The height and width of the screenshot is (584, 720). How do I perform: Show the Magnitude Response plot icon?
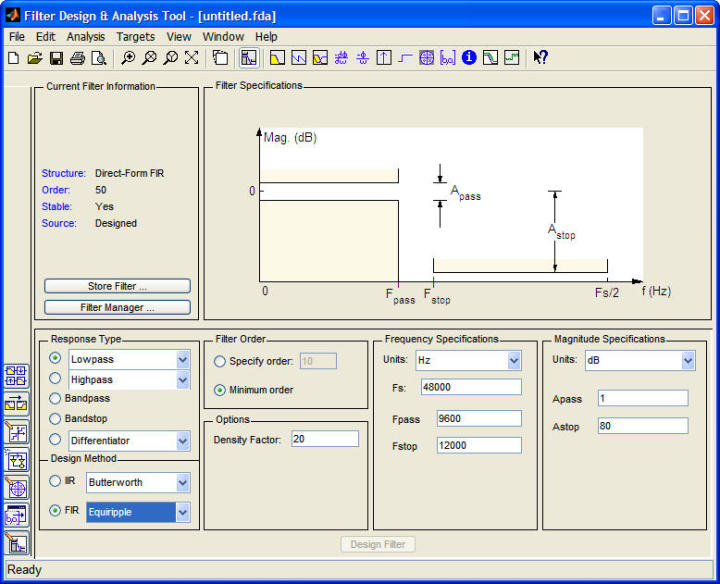pos(277,58)
